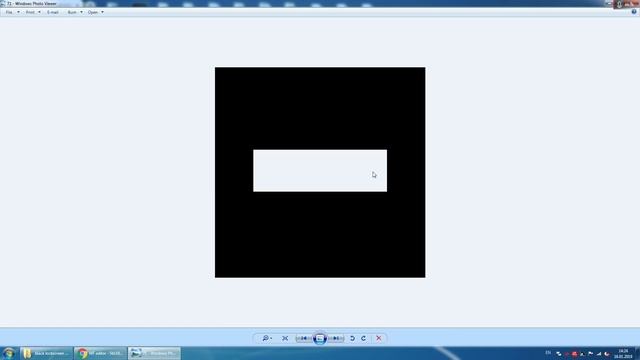Click the EN language indicator
This screenshot has width=640, height=360.
pos(548,353)
